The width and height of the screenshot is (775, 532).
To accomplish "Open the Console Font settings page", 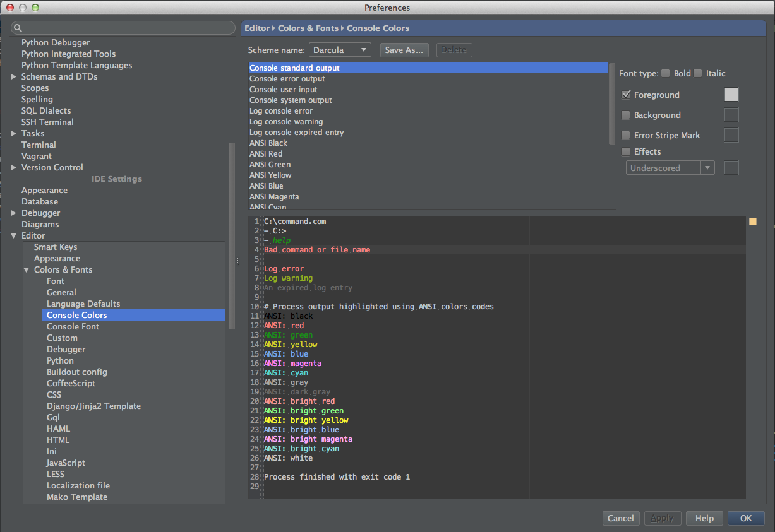I will pyautogui.click(x=73, y=326).
